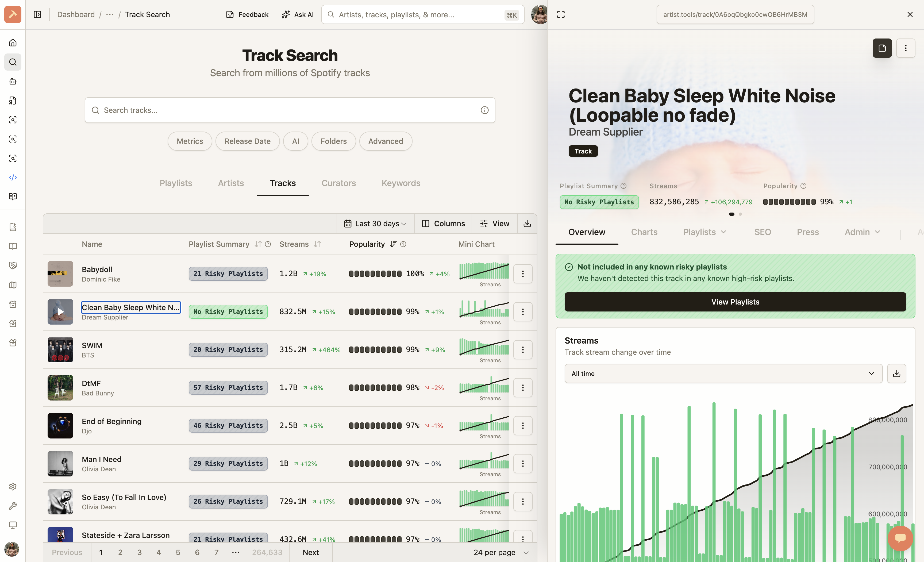Click the info icon in search field
The height and width of the screenshot is (562, 924).
pos(484,110)
